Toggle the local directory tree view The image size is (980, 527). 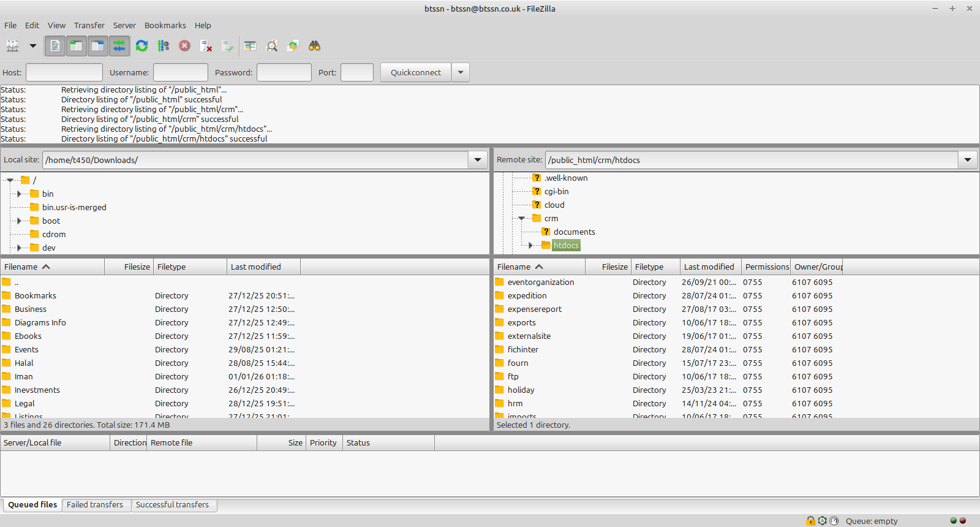pos(76,46)
